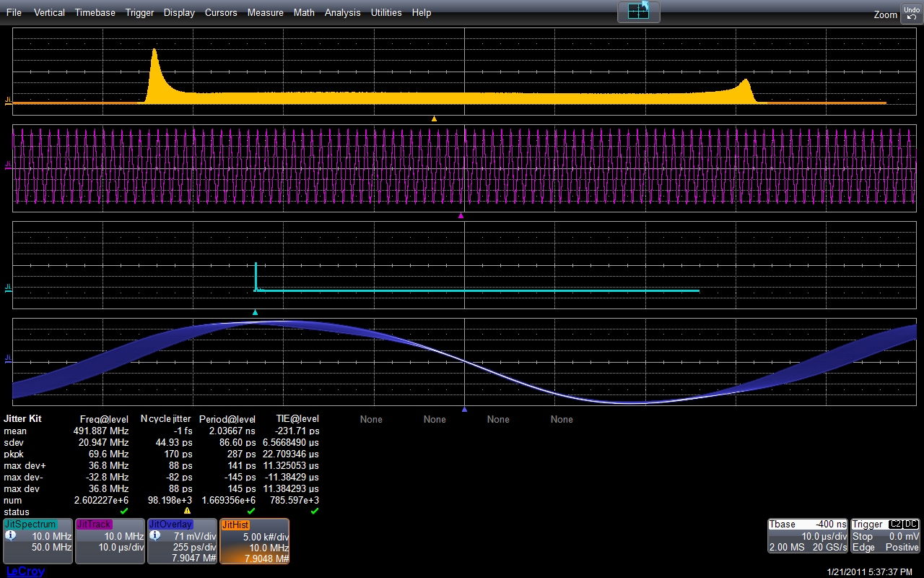Viewport: 924px width, 578px height.
Task: Click the info icon on the JitSpectrum descriptor
Action: pos(10,536)
